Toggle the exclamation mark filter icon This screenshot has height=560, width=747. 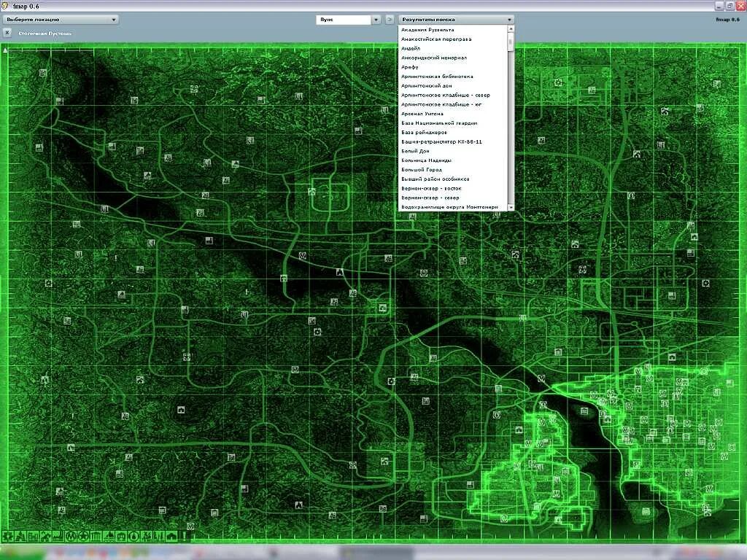tap(185, 536)
